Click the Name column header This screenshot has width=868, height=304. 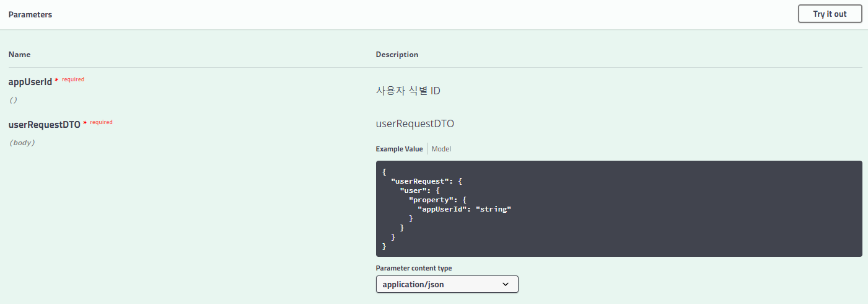click(x=19, y=55)
